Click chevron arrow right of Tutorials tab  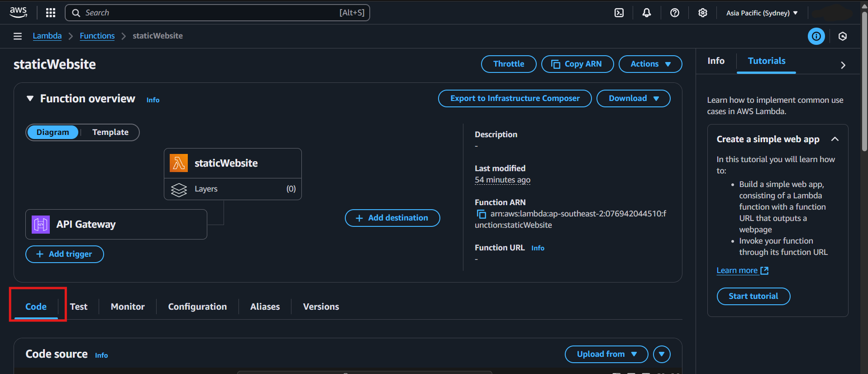pos(843,65)
